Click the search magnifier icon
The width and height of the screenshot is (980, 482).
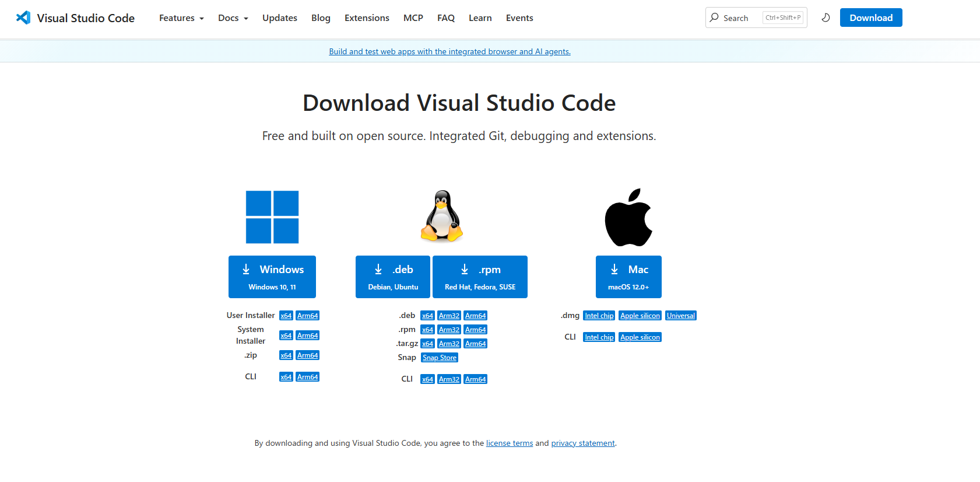point(714,18)
